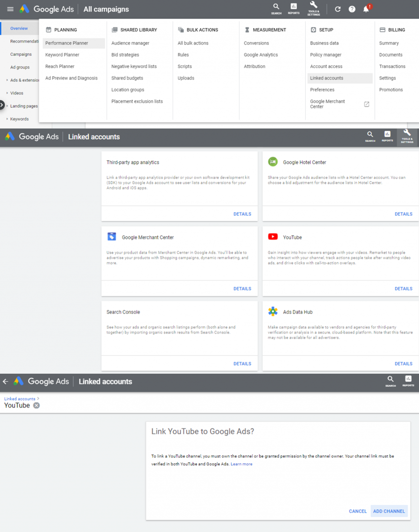
Task: Click the Google Merchant Center card icon
Action: tap(112, 237)
